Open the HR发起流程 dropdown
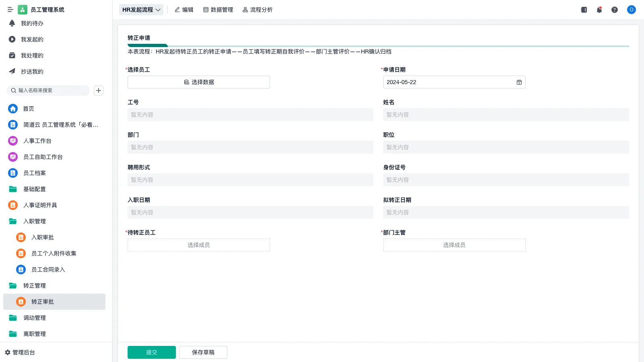644x362 pixels. click(141, 9)
